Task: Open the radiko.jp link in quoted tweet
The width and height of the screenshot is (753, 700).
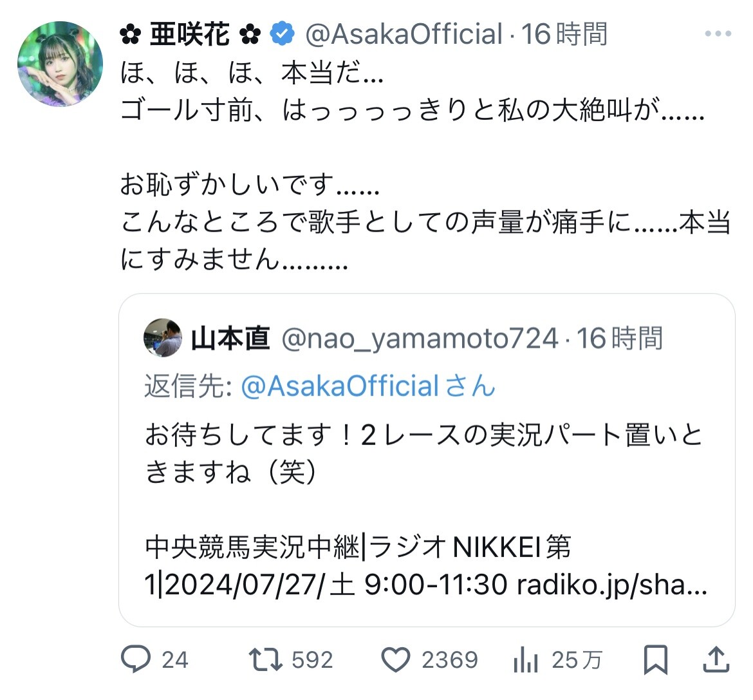Action: click(611, 585)
